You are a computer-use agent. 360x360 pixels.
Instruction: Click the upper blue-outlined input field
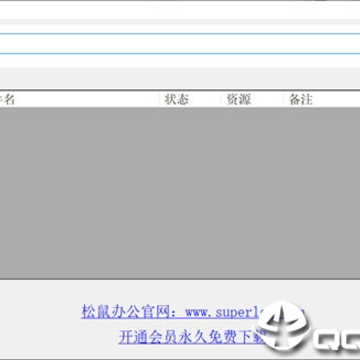point(180,43)
